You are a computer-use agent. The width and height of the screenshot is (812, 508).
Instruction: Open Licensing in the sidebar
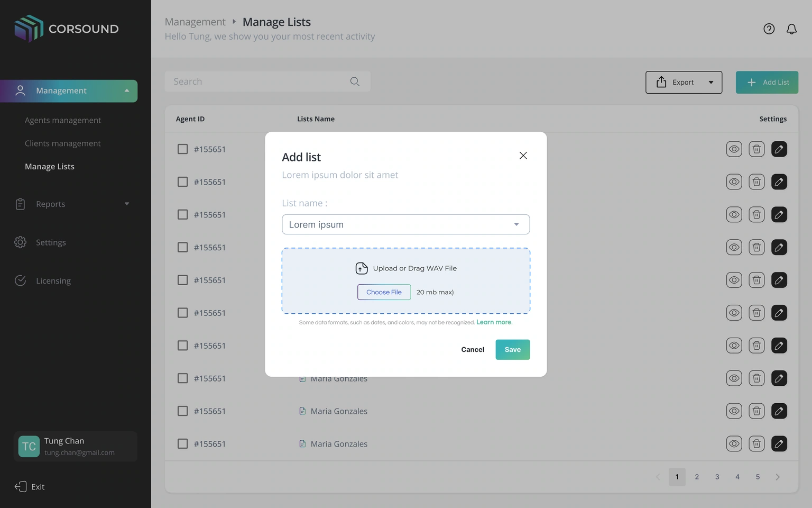coord(53,281)
